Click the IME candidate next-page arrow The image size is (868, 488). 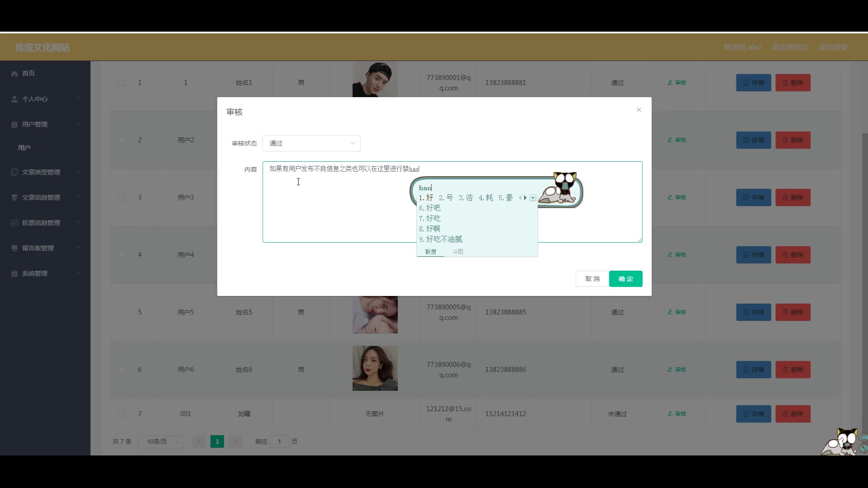click(525, 198)
